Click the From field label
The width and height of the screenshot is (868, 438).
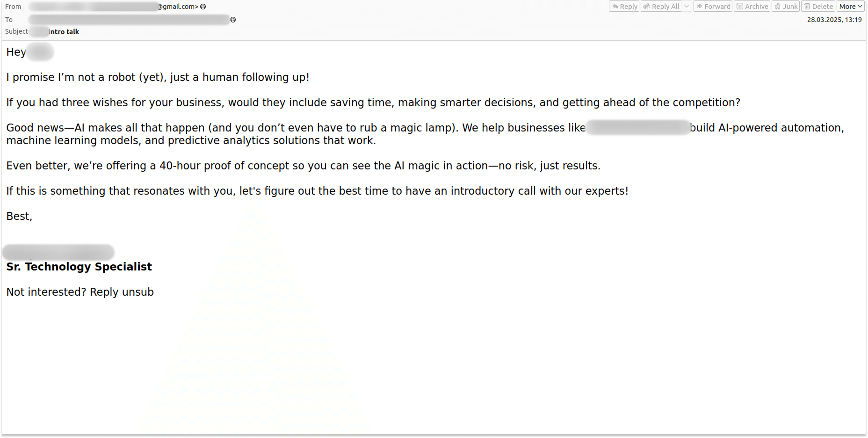13,6
